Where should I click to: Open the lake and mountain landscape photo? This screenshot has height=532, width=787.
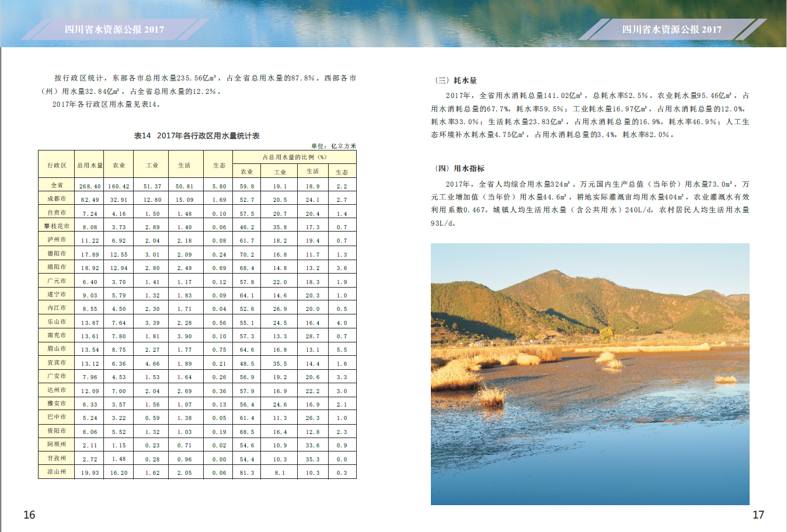pyautogui.click(x=590, y=374)
